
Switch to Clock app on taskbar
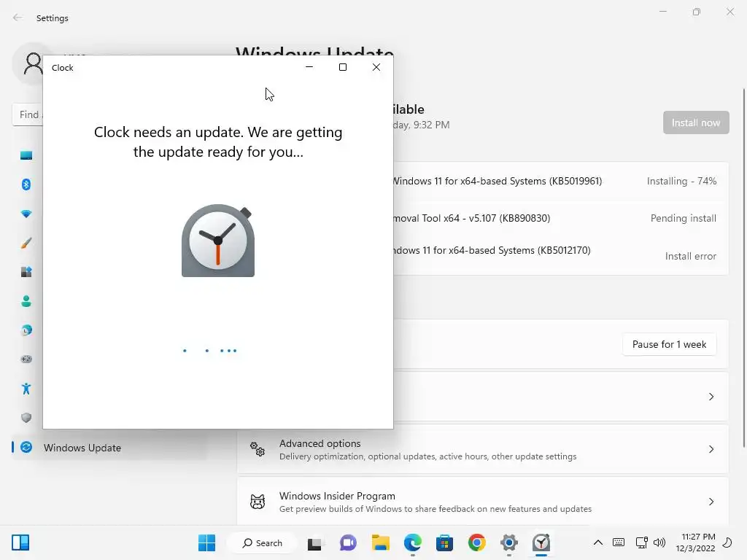tap(541, 542)
